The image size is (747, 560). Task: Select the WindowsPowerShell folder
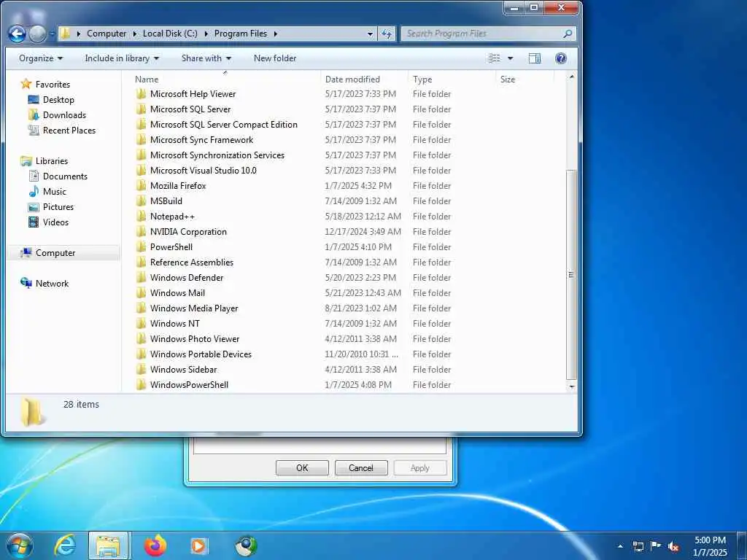tap(189, 385)
